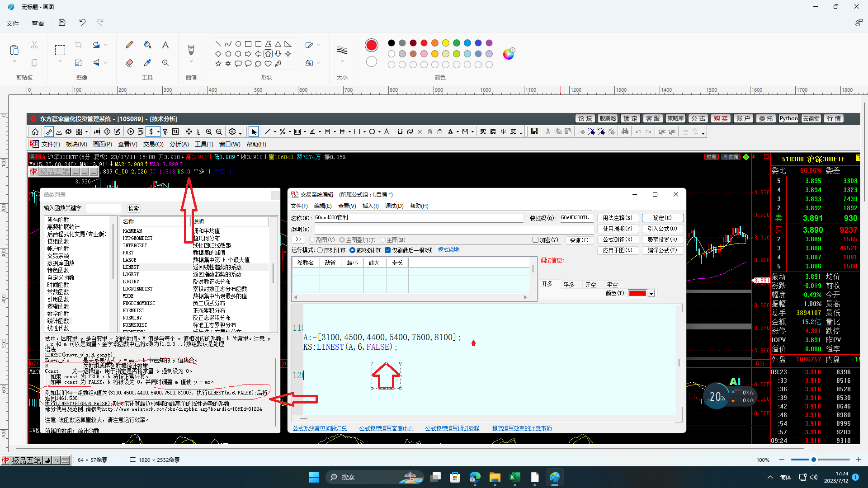
Task: Expand the Select options chevron
Action: pyautogui.click(x=60, y=61)
